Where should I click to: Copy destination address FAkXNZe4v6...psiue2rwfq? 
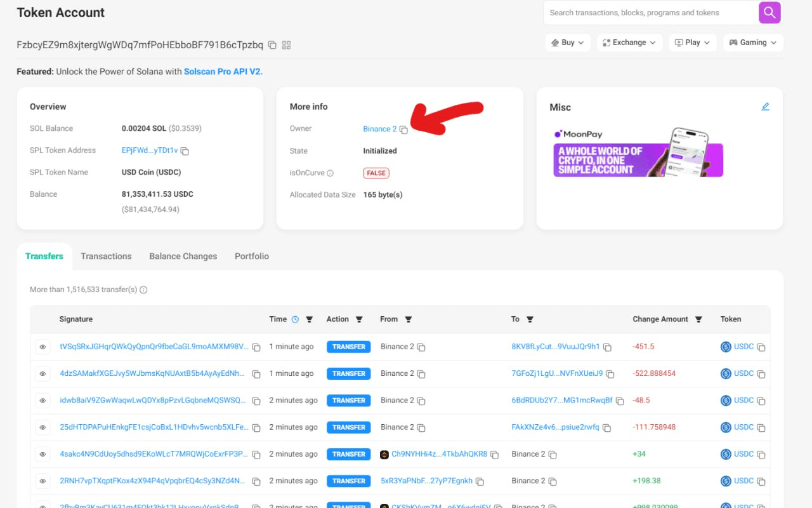(x=606, y=427)
